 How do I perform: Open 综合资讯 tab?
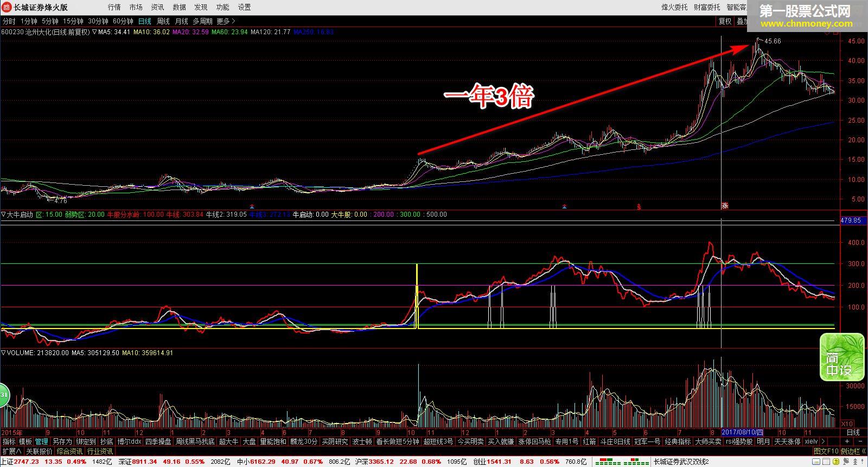point(69,451)
